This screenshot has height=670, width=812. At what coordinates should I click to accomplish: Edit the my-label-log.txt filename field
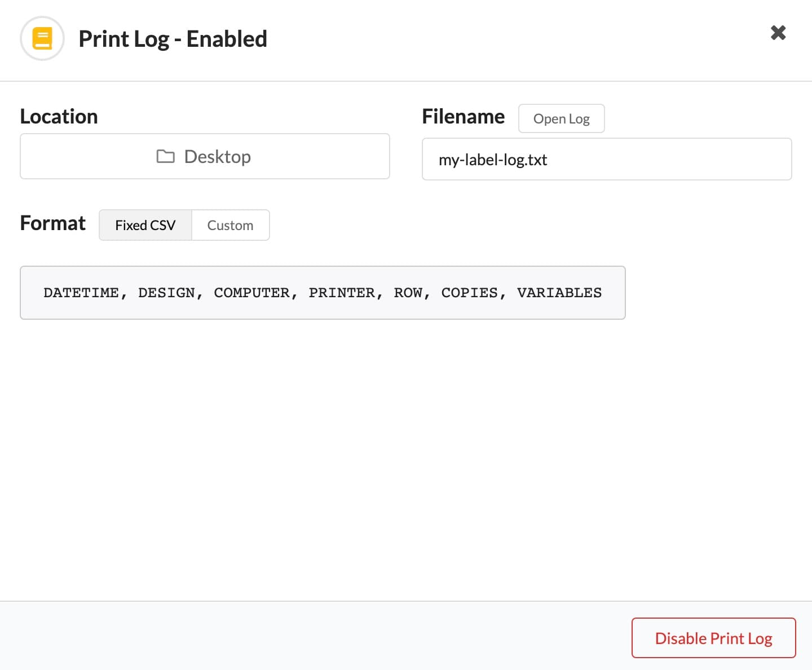[607, 159]
